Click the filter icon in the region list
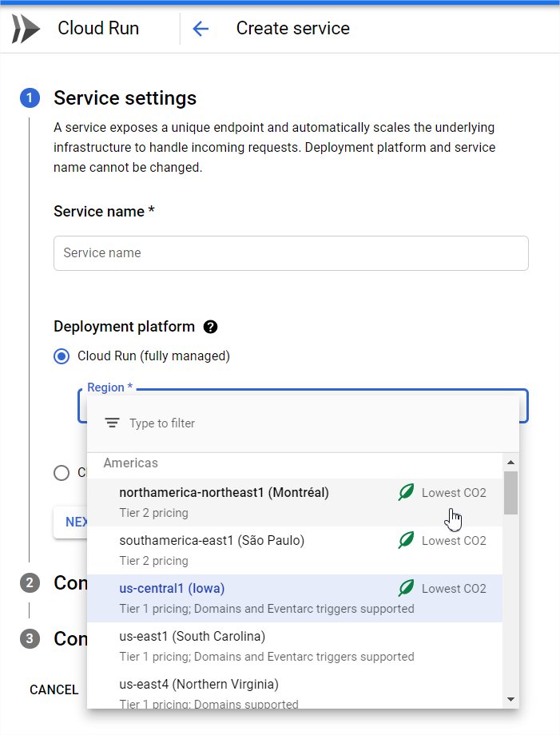The image size is (560, 735). (x=112, y=423)
